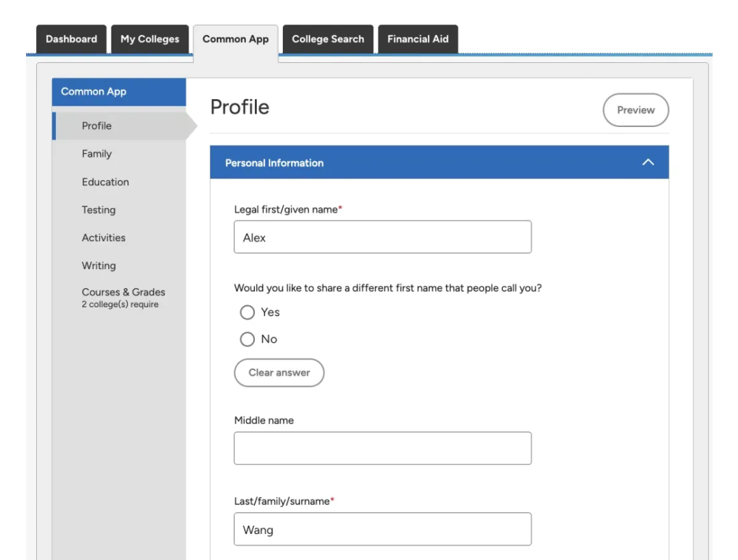Screen dimensions: 738x560
Task: Click the Preview button
Action: 635,110
